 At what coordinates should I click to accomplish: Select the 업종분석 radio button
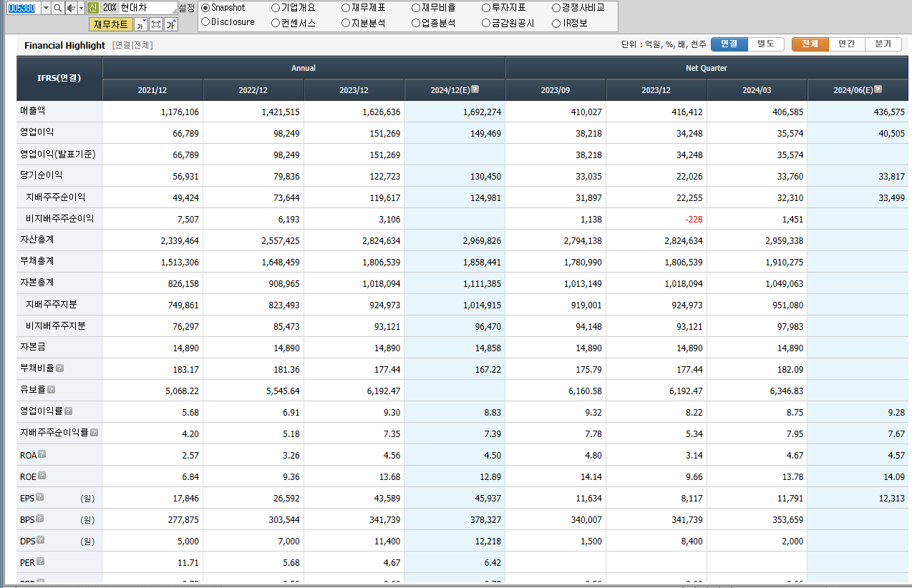(416, 23)
